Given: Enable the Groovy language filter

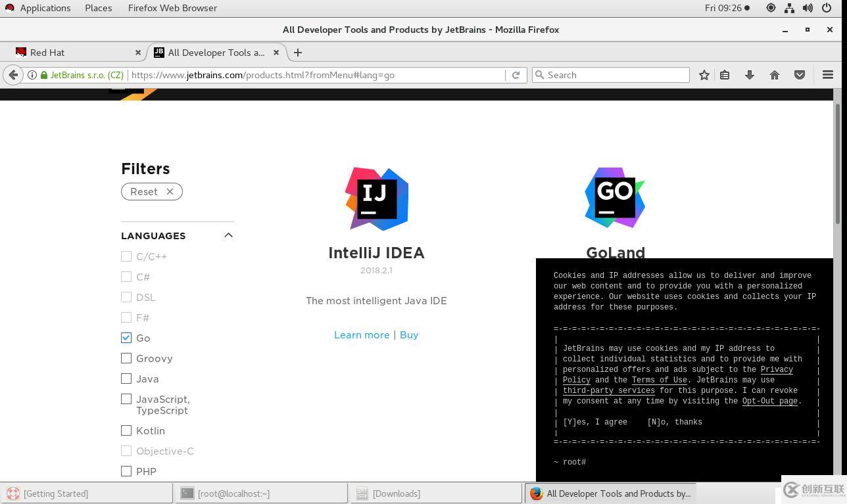Looking at the screenshot, I should coord(126,358).
